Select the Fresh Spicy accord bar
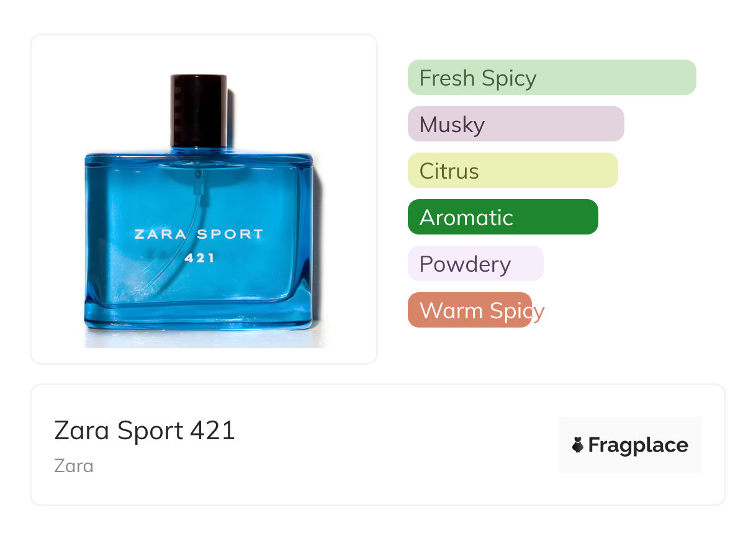Image resolution: width=756 pixels, height=536 pixels. point(552,78)
